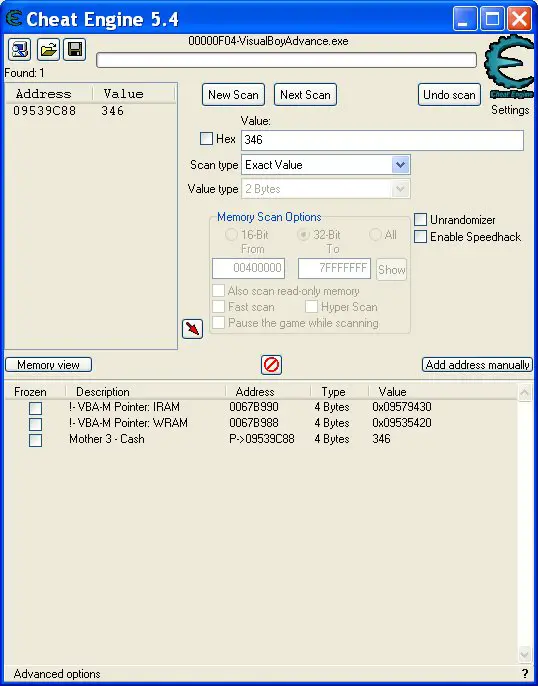This screenshot has height=686, width=538.
Task: Click the Frozen column header
Action: (30, 392)
